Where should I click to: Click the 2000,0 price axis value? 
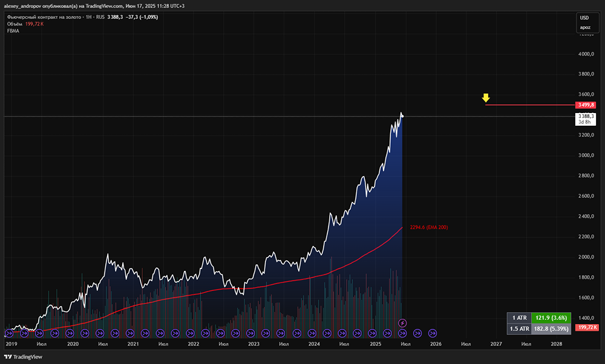[586, 257]
